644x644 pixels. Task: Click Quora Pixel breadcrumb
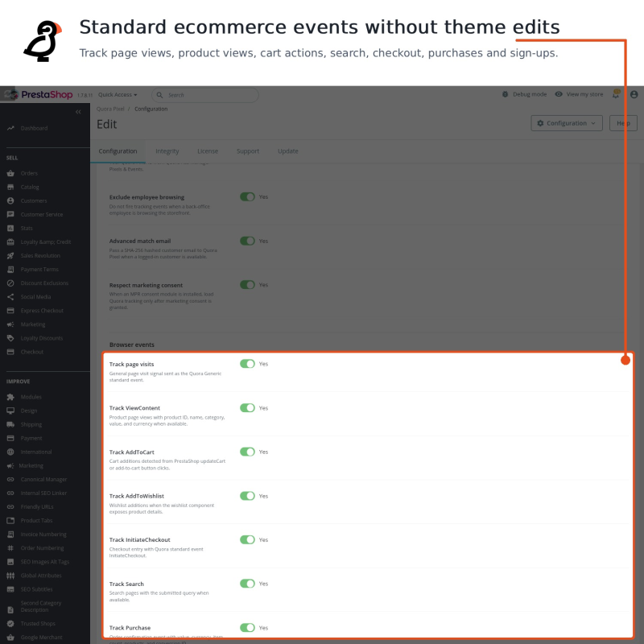pyautogui.click(x=110, y=109)
